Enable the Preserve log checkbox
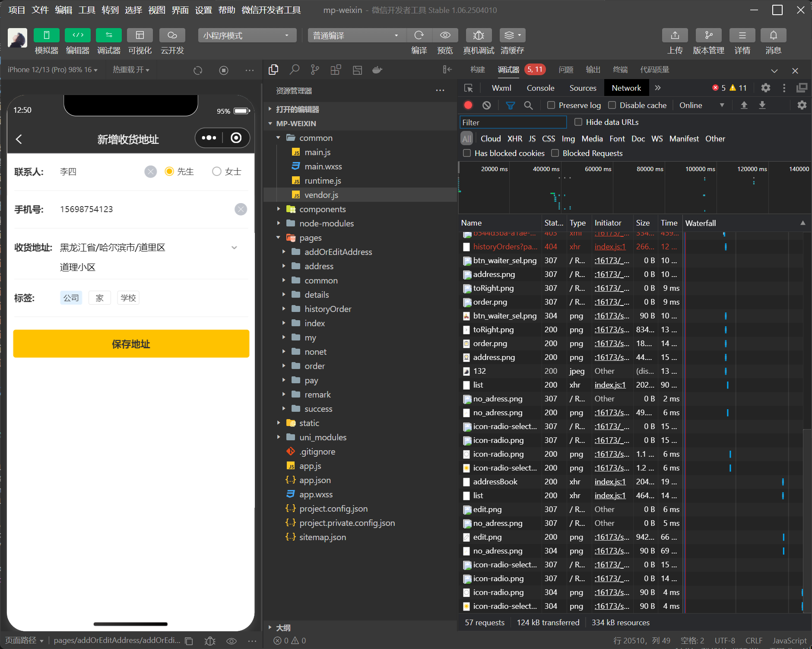This screenshot has width=812, height=649. [551, 105]
